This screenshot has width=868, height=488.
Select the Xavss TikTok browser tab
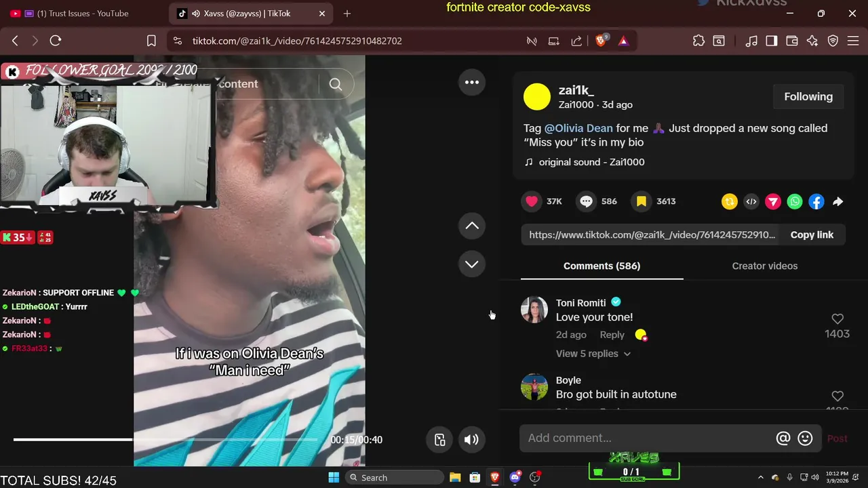click(251, 14)
